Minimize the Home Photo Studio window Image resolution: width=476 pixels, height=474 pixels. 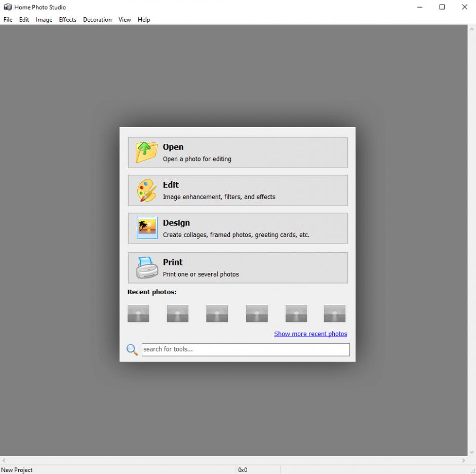click(x=420, y=7)
